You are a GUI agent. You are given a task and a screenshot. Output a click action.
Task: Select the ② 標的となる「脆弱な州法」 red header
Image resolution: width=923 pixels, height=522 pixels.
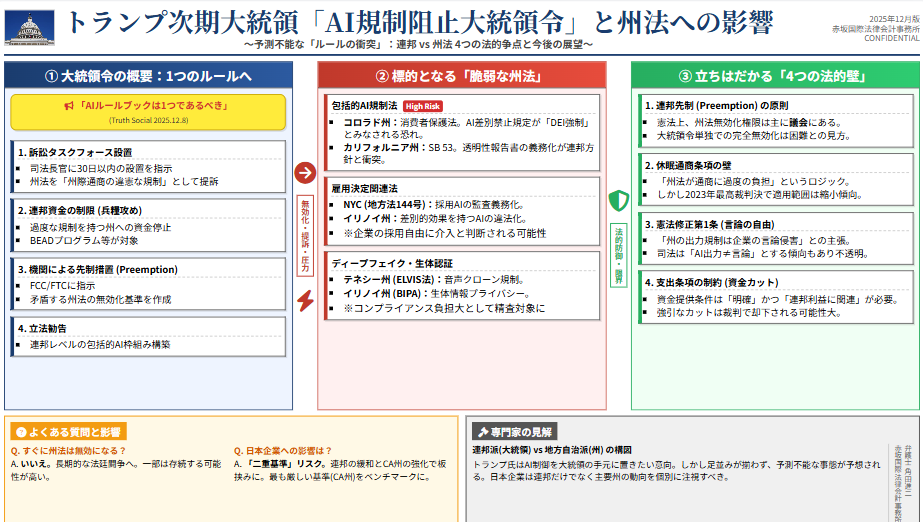pos(461,76)
